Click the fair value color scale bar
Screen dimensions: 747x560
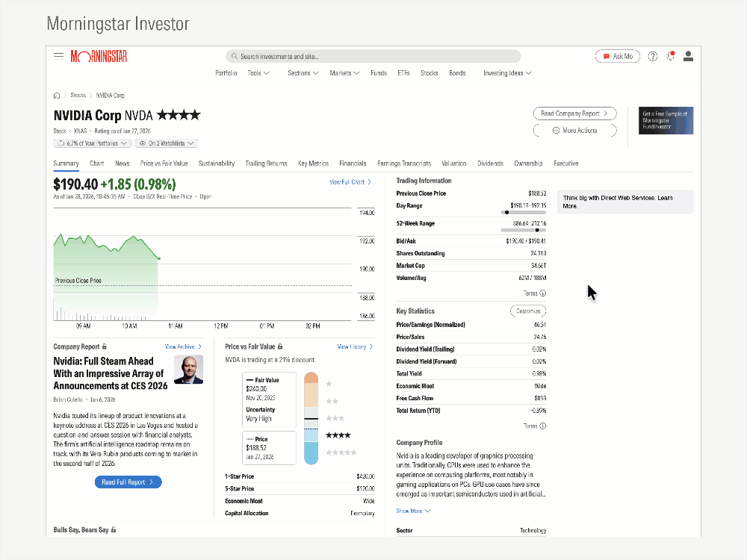pos(311,418)
